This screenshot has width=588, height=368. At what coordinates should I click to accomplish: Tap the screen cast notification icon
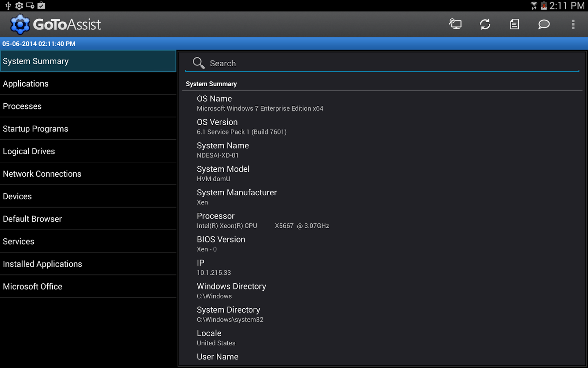(30, 5)
